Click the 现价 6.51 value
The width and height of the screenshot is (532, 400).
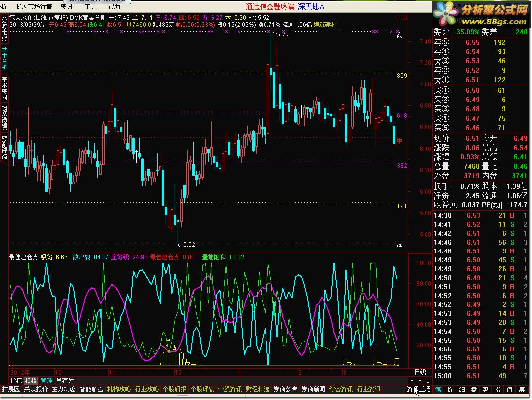(x=472, y=138)
